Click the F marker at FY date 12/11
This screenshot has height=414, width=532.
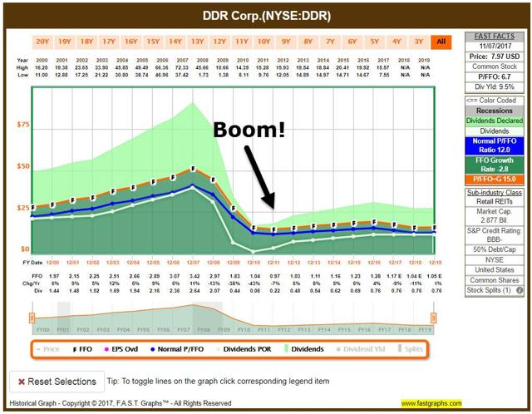click(273, 229)
